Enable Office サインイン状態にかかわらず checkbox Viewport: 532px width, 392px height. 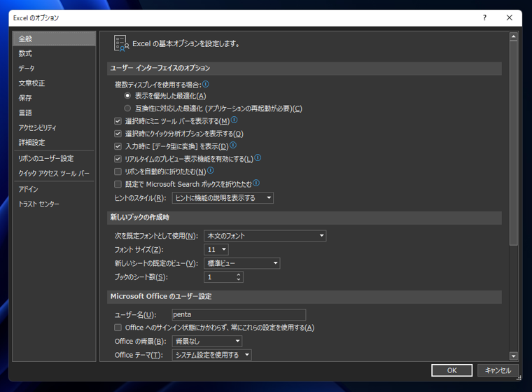118,328
